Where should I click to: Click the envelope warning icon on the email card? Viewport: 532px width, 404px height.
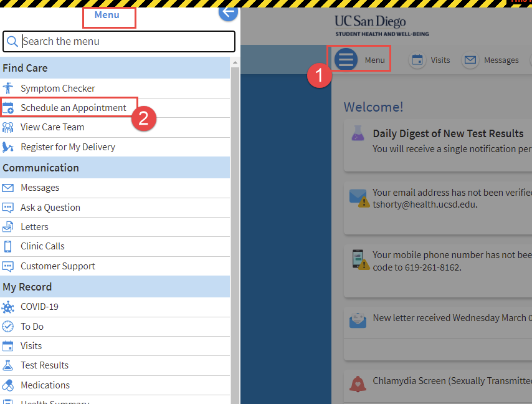(x=359, y=198)
